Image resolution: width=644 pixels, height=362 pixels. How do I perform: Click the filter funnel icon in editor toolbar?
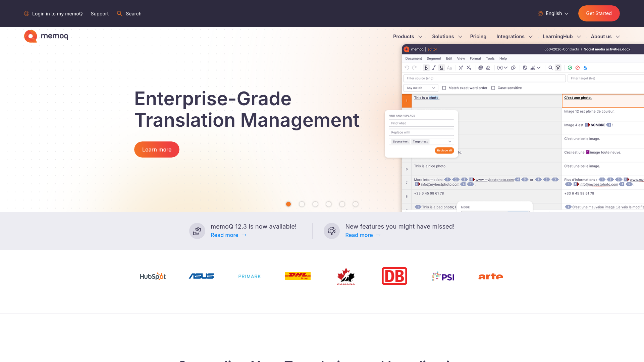[x=558, y=68]
